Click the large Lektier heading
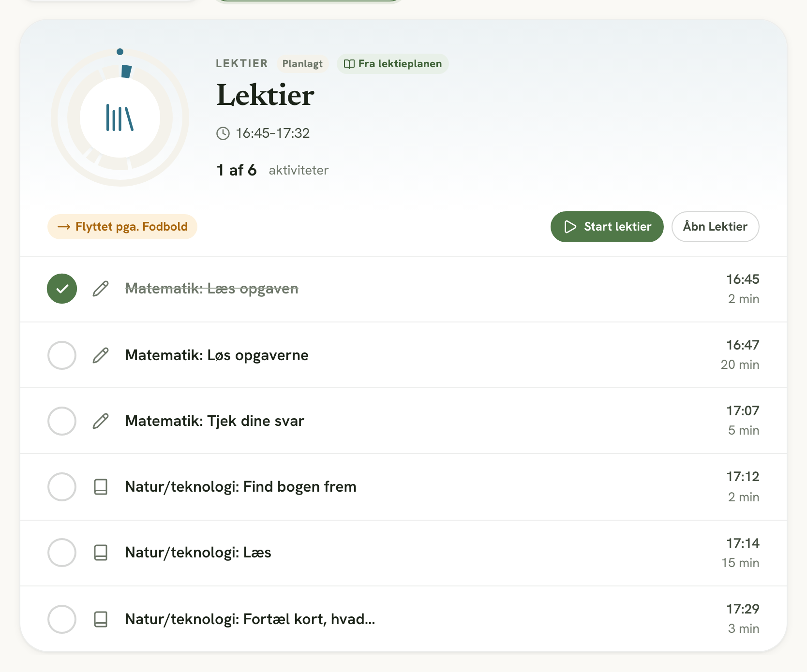Image resolution: width=807 pixels, height=672 pixels. 265,95
